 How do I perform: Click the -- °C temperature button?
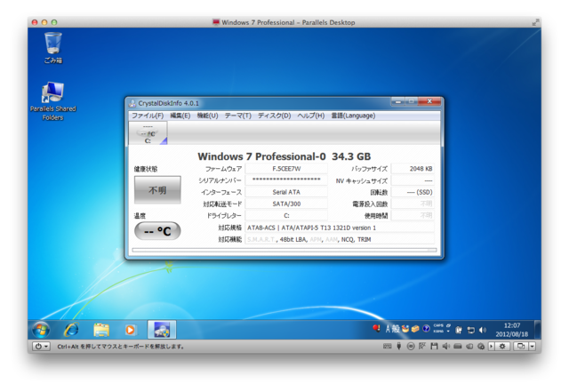[157, 231]
